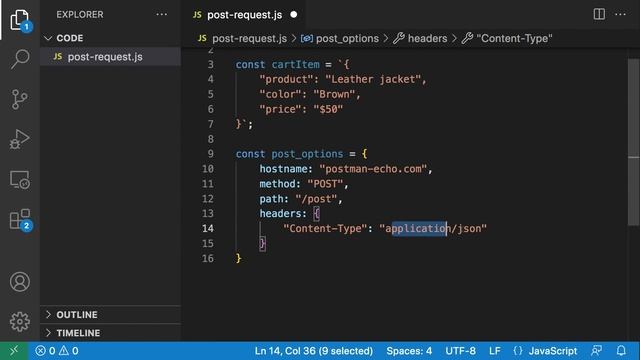
Task: Open the Source Control view
Action: point(20,99)
